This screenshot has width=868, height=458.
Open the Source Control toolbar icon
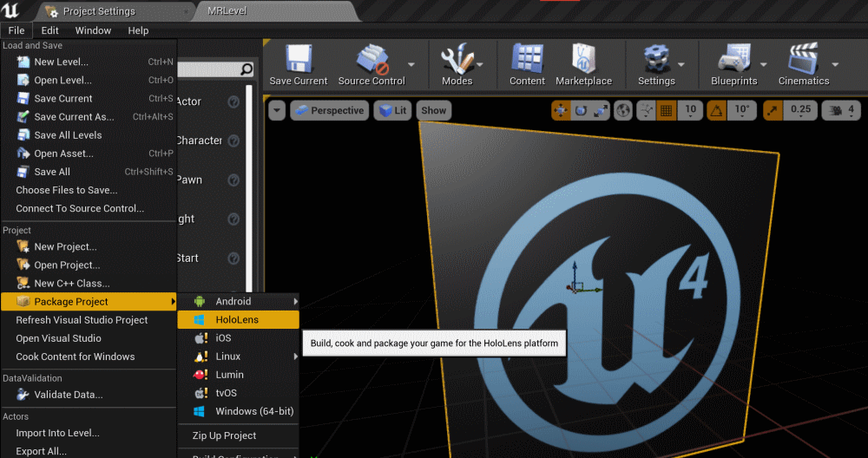click(372, 59)
